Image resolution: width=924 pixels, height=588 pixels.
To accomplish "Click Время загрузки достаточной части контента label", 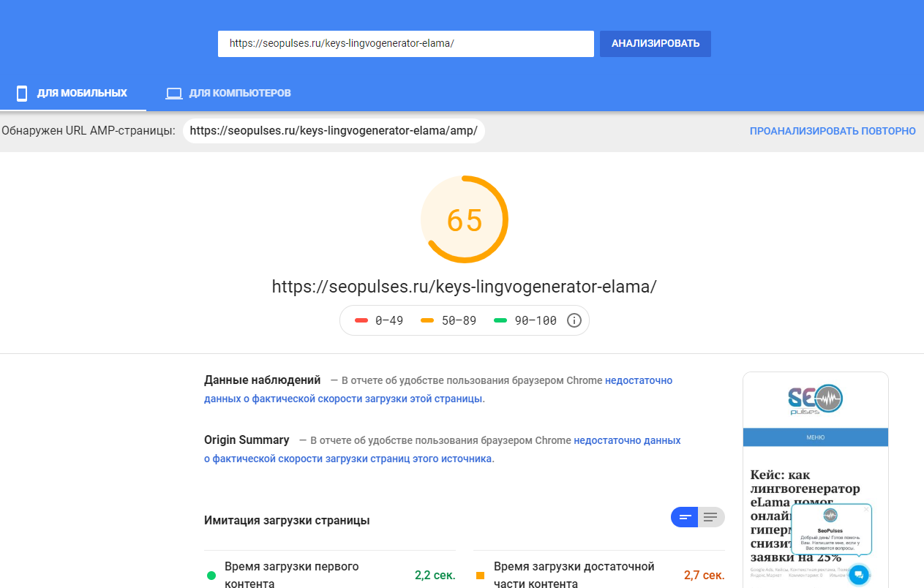I will [x=574, y=575].
